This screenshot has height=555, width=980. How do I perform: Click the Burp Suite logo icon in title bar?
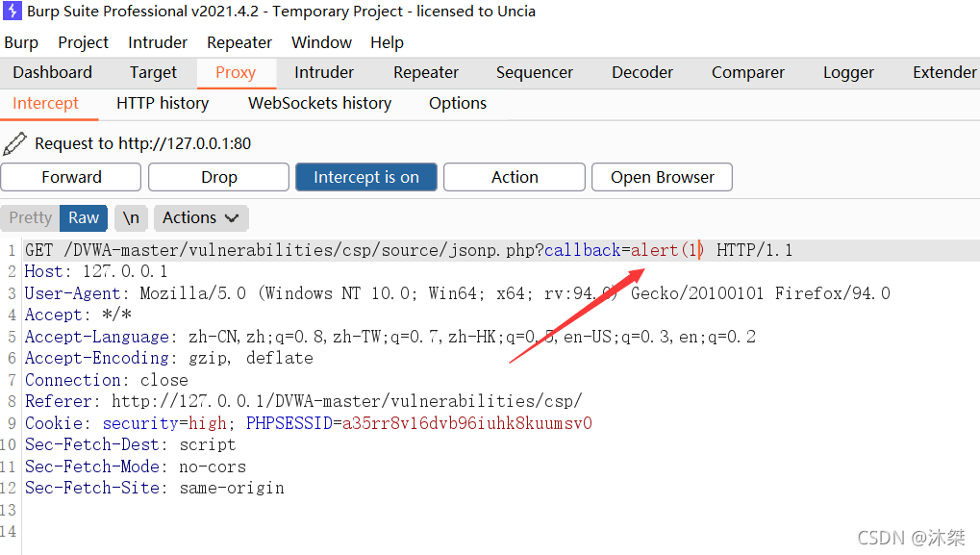[13, 12]
